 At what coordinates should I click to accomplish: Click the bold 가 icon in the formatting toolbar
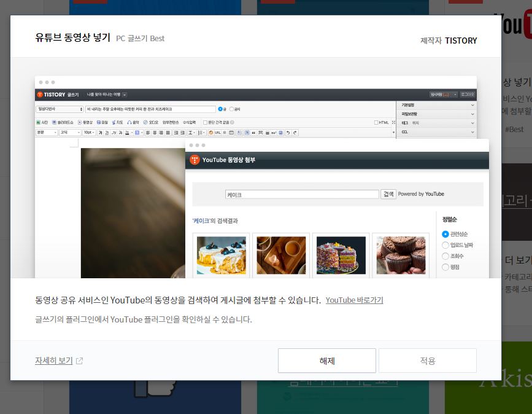coord(100,133)
